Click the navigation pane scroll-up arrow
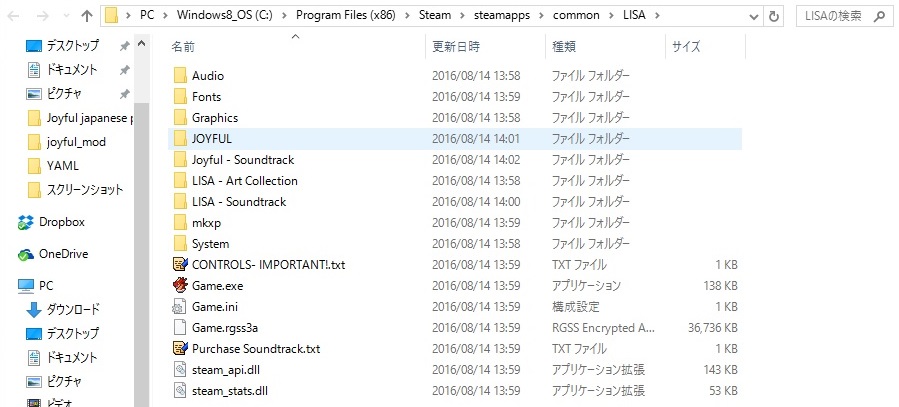Viewport: 899px width, 407px height. (142, 44)
